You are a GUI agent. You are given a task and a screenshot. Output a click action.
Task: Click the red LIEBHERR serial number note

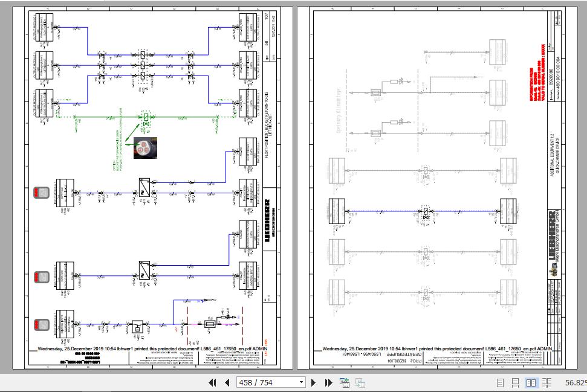point(537,73)
